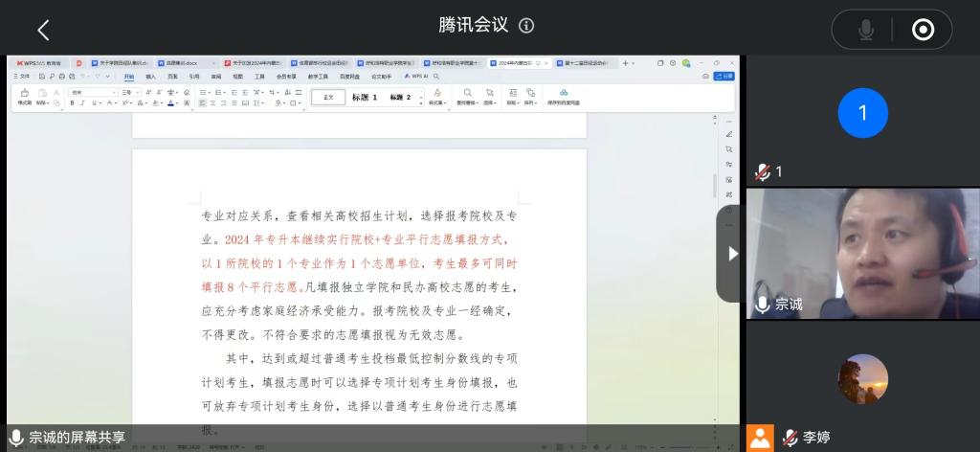Viewport: 980px width, 452px height.
Task: Toggle bold formatting in WPS ribbon
Action: tap(72, 102)
